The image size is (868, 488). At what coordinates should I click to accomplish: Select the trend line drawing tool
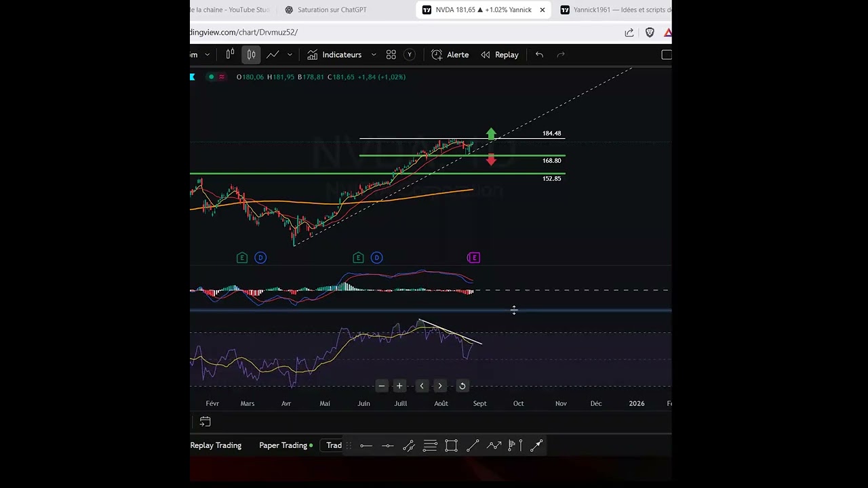pyautogui.click(x=473, y=445)
